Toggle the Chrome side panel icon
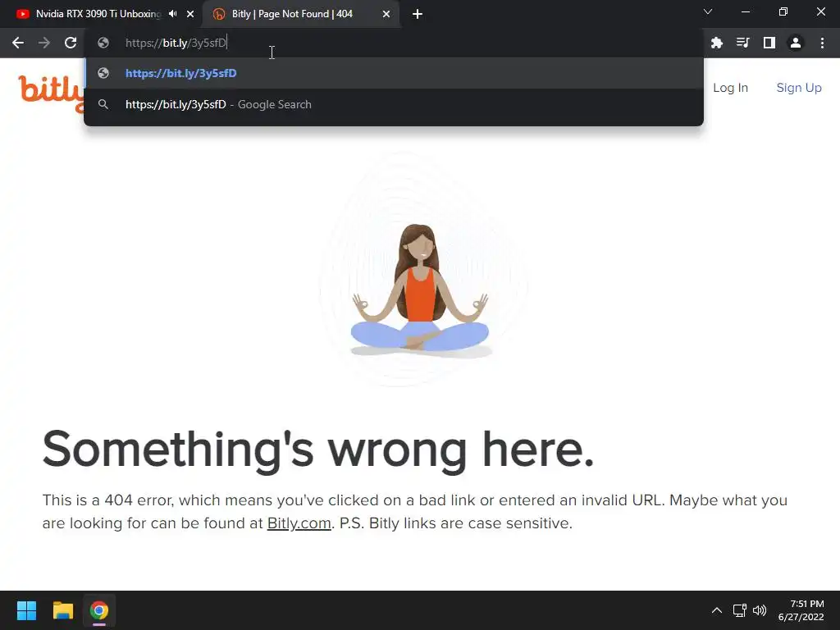This screenshot has width=840, height=630. point(769,43)
